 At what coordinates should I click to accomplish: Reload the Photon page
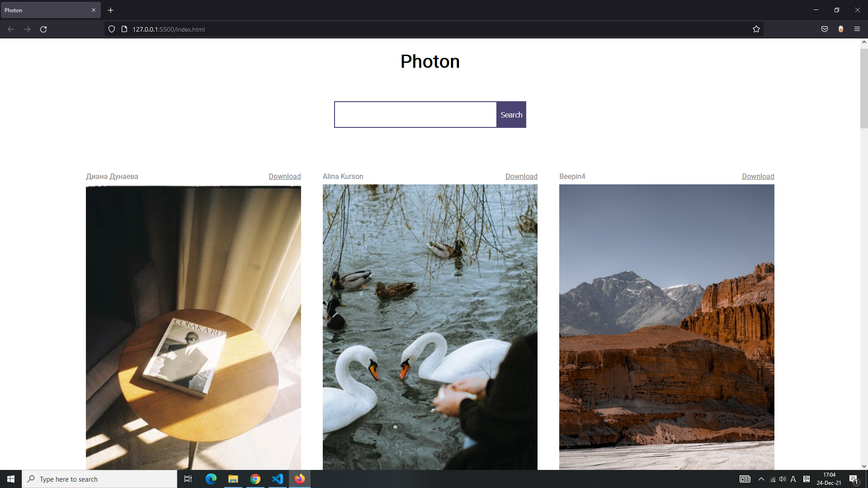tap(43, 29)
